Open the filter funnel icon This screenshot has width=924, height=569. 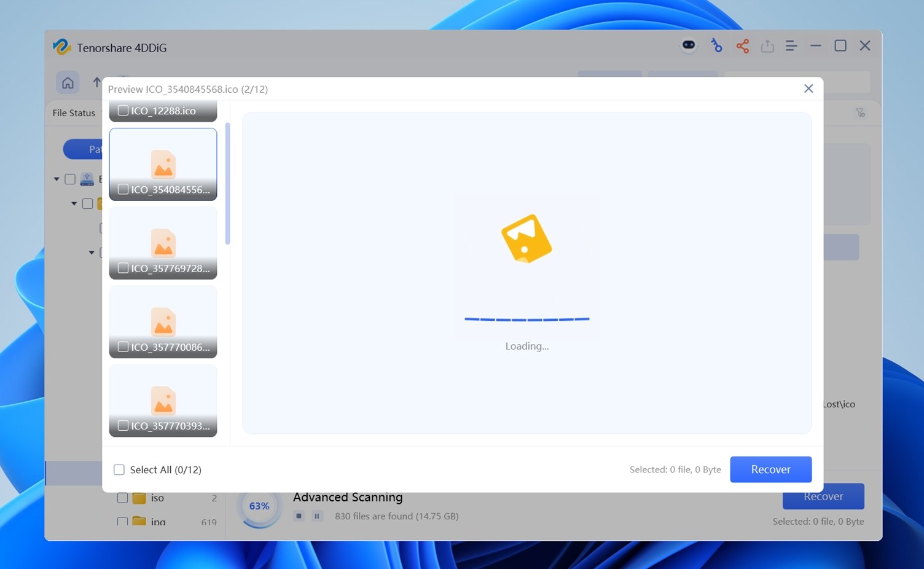(x=860, y=112)
